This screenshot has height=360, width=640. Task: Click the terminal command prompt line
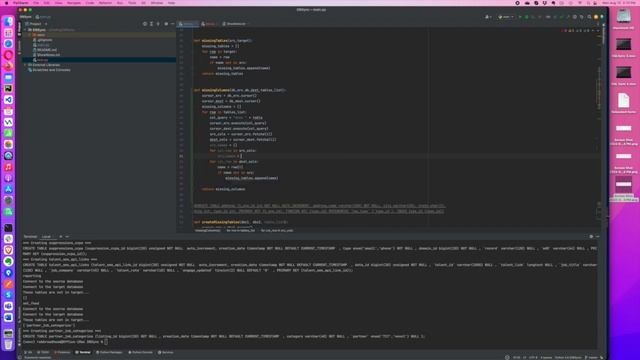[65, 342]
